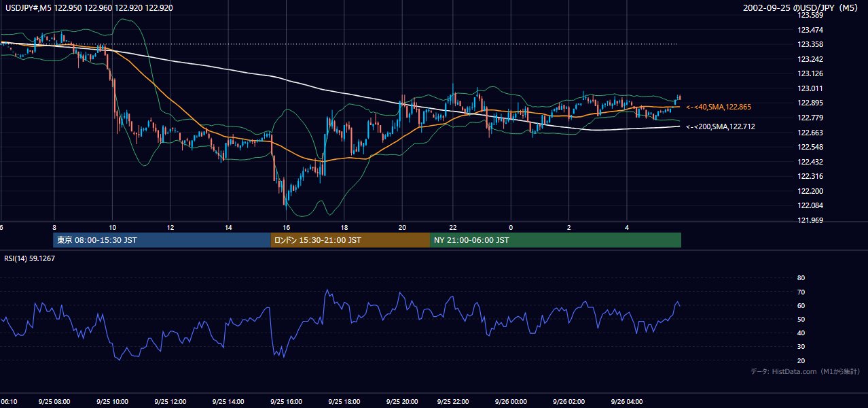The height and width of the screenshot is (408, 868).
Task: Click the RSI scale value 60
Action: pos(801,305)
